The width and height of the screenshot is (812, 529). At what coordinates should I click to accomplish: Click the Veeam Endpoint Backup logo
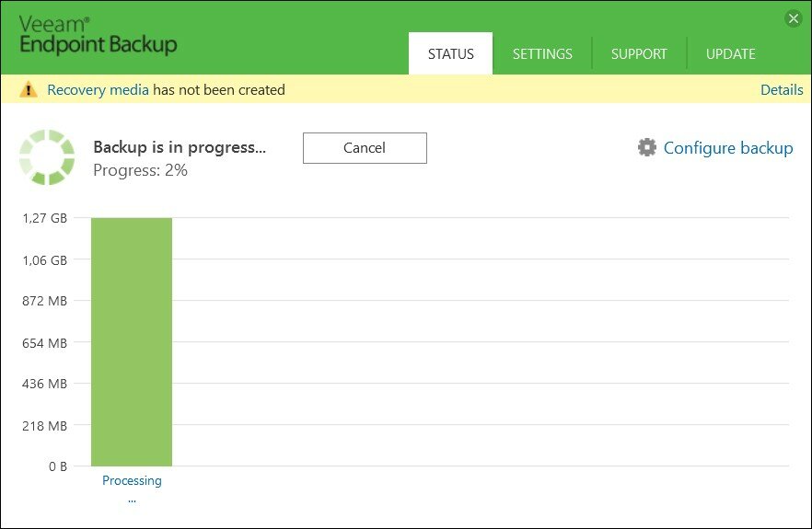point(98,35)
